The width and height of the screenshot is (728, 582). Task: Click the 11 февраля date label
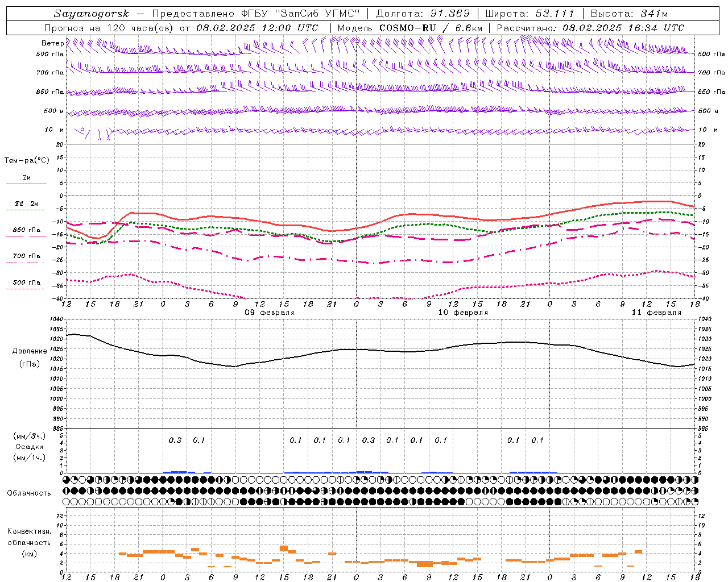(656, 313)
